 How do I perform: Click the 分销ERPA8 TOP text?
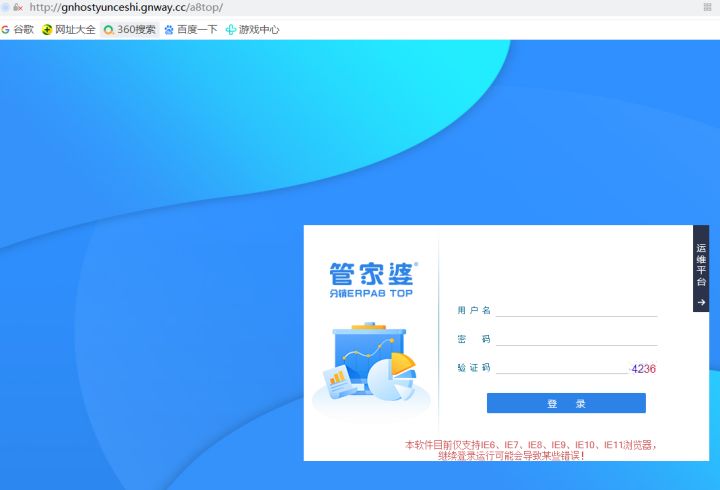[371, 293]
